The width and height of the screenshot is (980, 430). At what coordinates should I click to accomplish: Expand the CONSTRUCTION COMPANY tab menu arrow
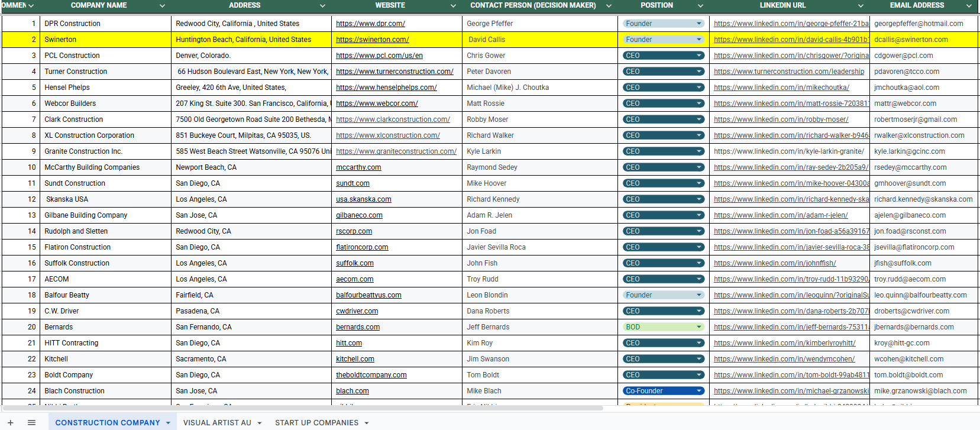[x=168, y=423]
